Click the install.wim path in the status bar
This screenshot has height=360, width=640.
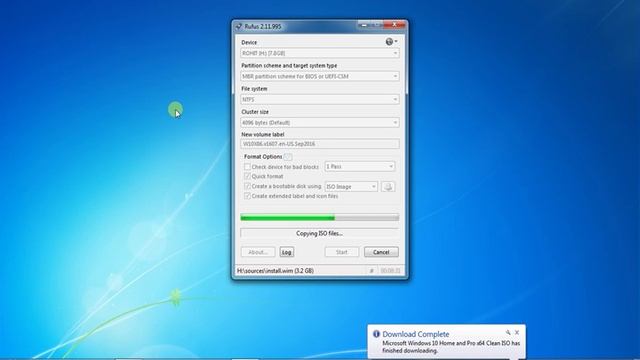pyautogui.click(x=275, y=271)
